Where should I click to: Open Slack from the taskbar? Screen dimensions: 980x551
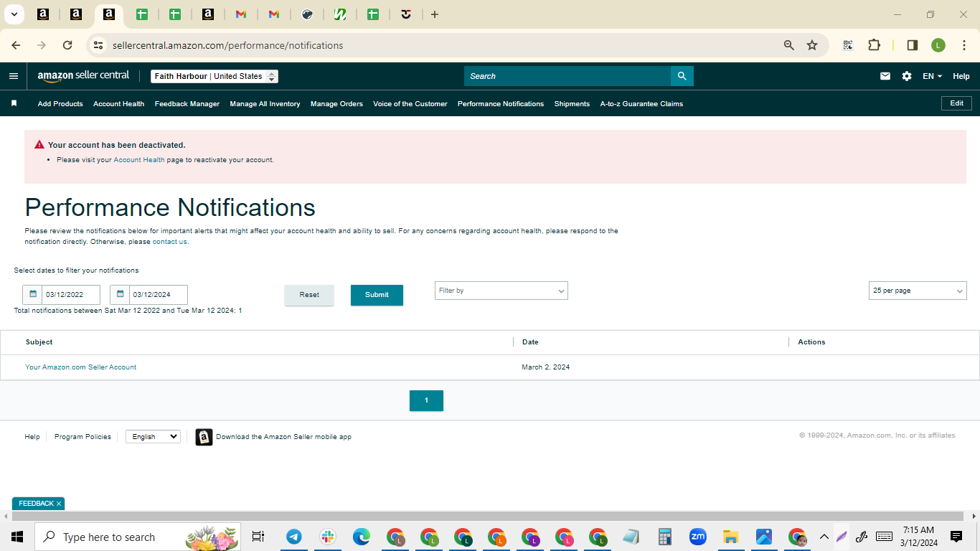[x=328, y=537]
